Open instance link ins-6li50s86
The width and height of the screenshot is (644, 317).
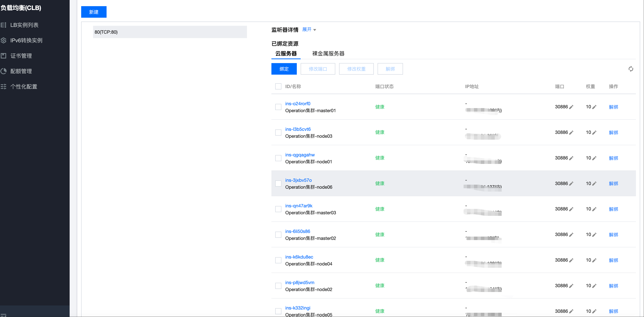[x=298, y=231]
